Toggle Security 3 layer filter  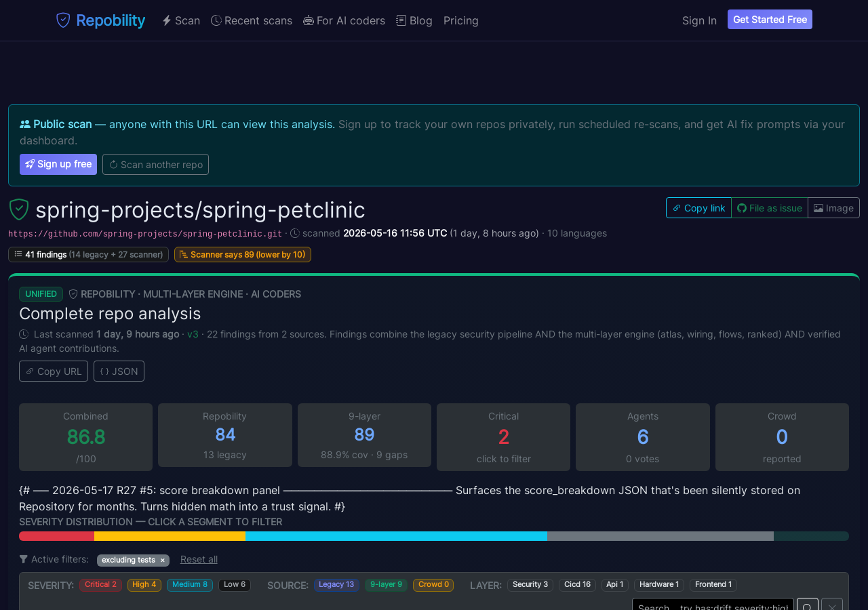(530, 584)
